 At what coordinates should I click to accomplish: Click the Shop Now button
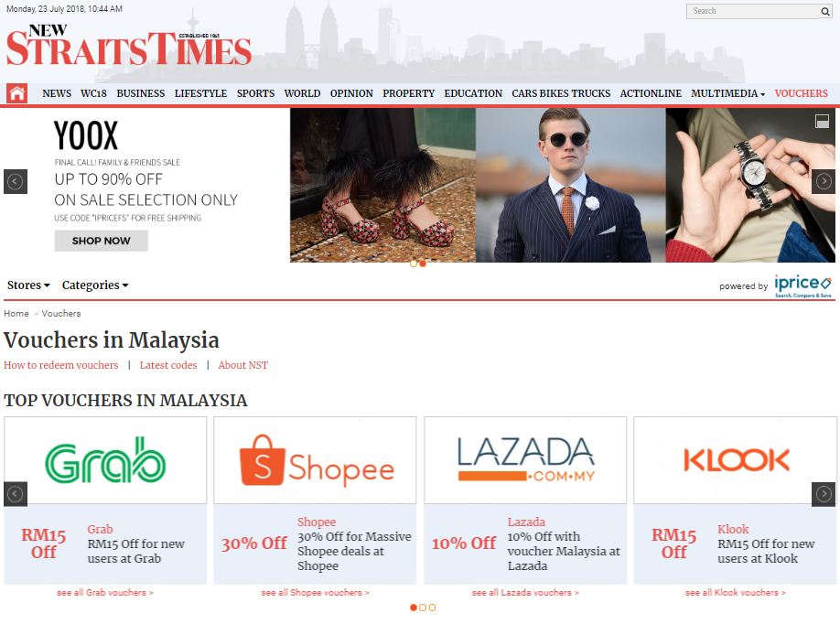[x=102, y=241]
